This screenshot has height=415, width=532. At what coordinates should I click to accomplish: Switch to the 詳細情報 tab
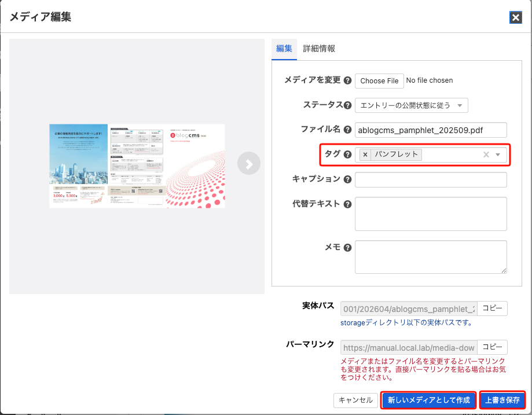(x=319, y=49)
